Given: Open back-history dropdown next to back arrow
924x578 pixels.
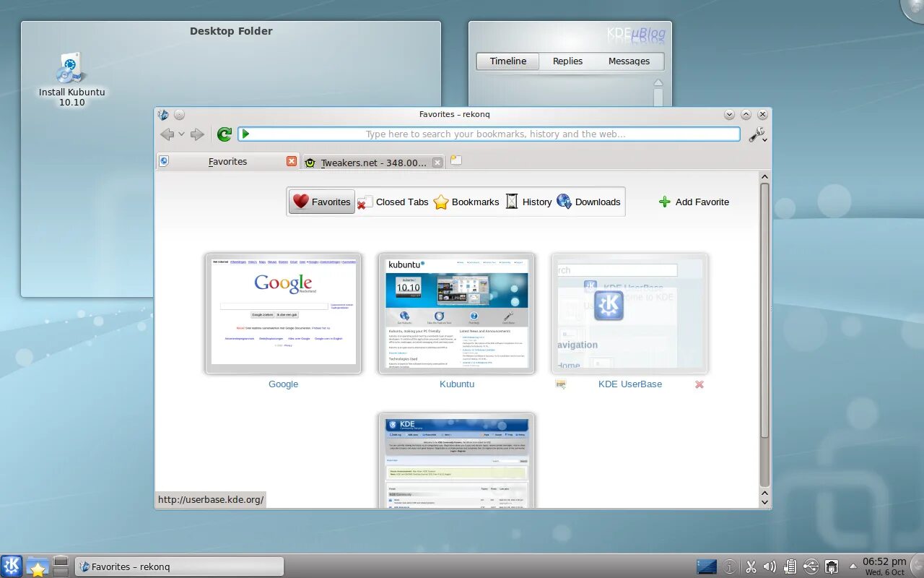Looking at the screenshot, I should [x=181, y=134].
